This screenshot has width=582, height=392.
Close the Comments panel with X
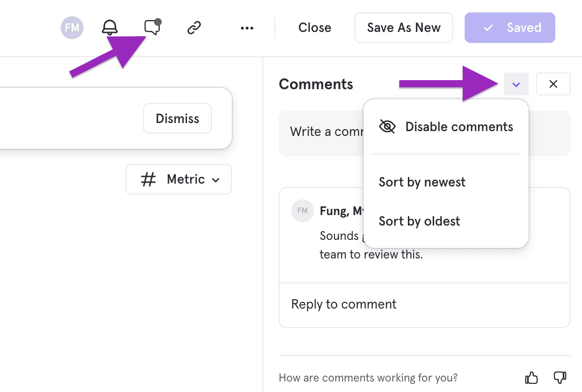coord(553,84)
